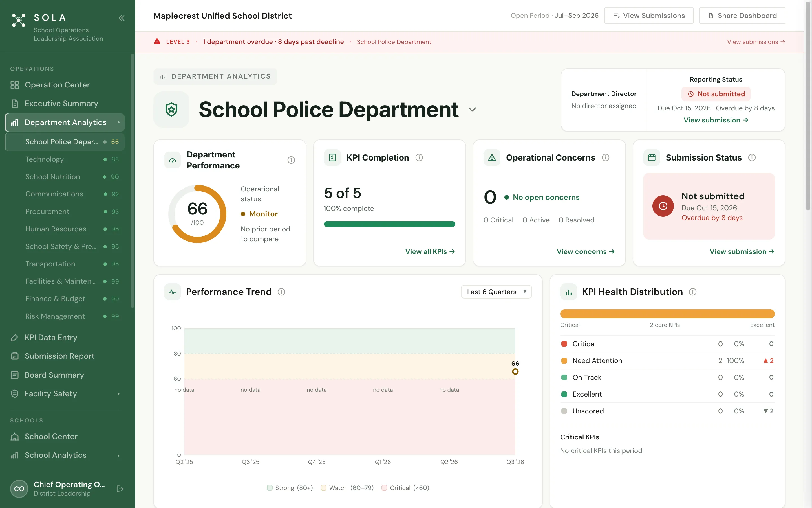This screenshot has height=508, width=812.
Task: Expand the School Analytics sidebar item
Action: (118, 455)
